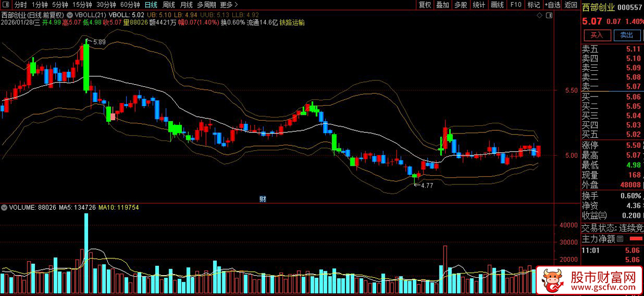The width and height of the screenshot is (644, 296).
Task: Click the 返回 back button
Action: (x=570, y=5)
